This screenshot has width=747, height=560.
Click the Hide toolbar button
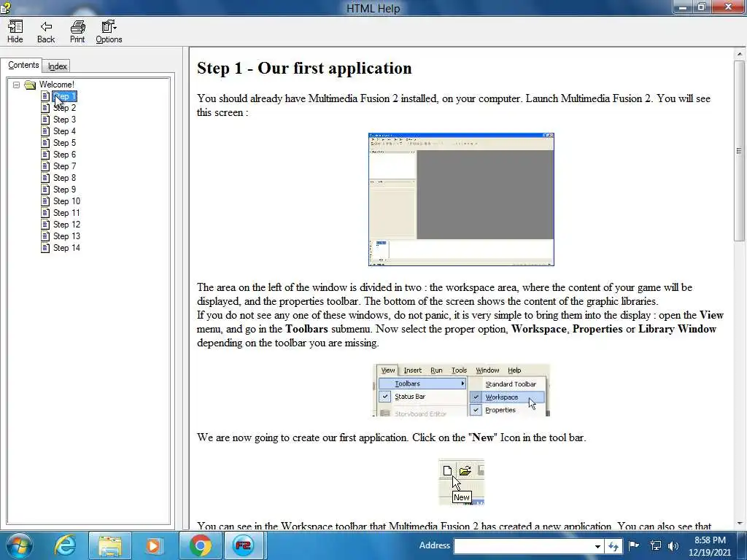pyautogui.click(x=15, y=32)
